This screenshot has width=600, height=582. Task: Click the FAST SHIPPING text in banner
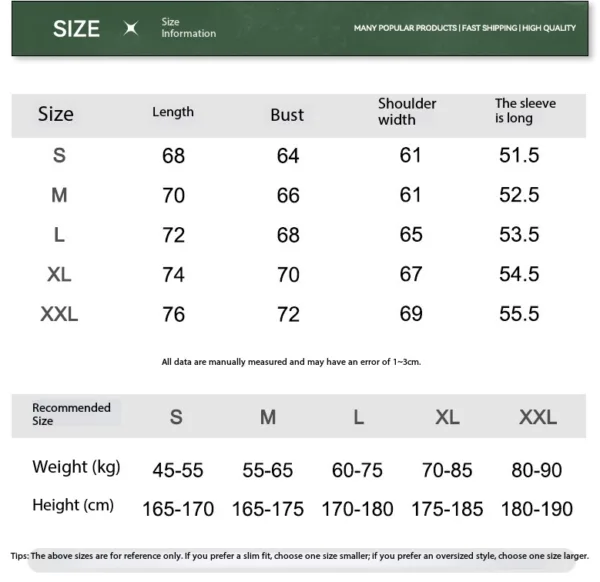489,28
